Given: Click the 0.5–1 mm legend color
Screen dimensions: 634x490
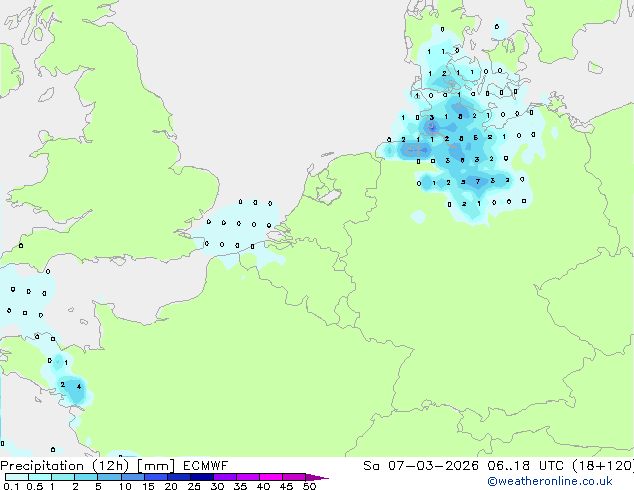Looking at the screenshot, I should (x=40, y=477).
